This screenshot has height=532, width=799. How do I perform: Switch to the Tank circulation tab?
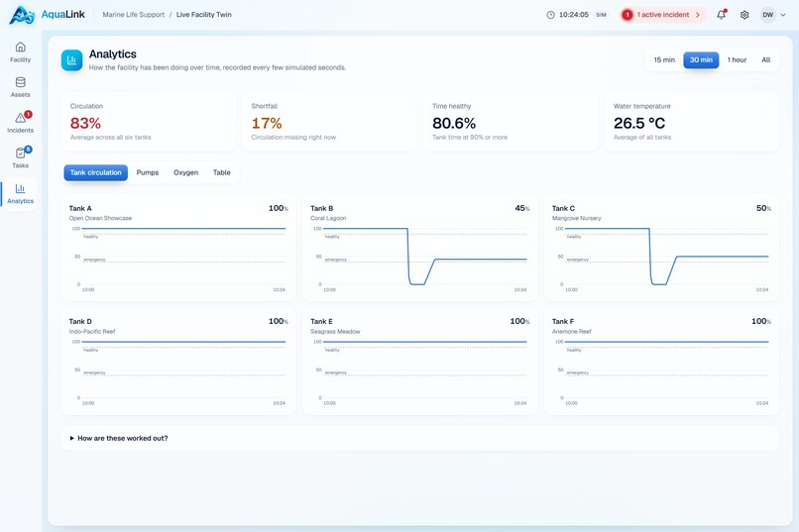click(x=96, y=172)
